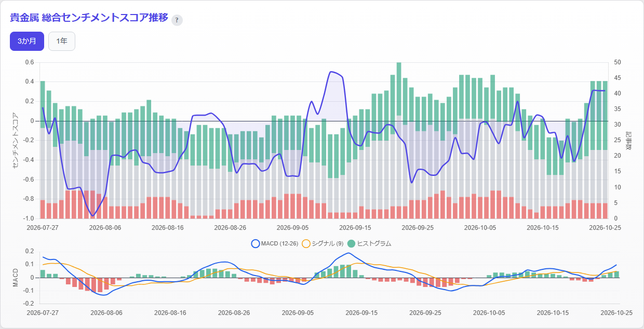Click the MACD line peak near 2026-09-13
The height and width of the screenshot is (329, 644).
tap(348, 253)
